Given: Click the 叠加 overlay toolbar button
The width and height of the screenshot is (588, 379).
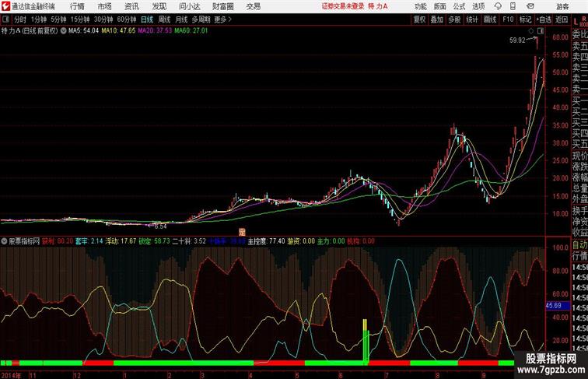Looking at the screenshot, I should (x=437, y=19).
